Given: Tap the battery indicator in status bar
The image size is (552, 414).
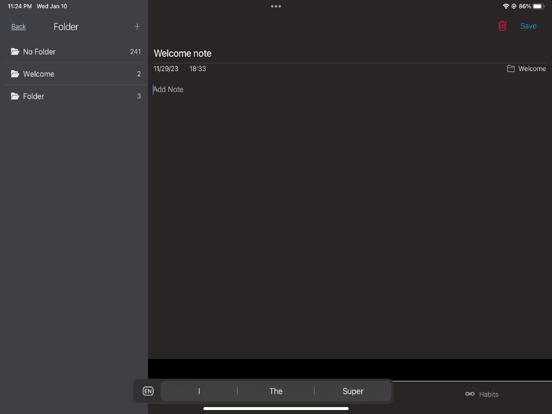Looking at the screenshot, I should coord(538,6).
